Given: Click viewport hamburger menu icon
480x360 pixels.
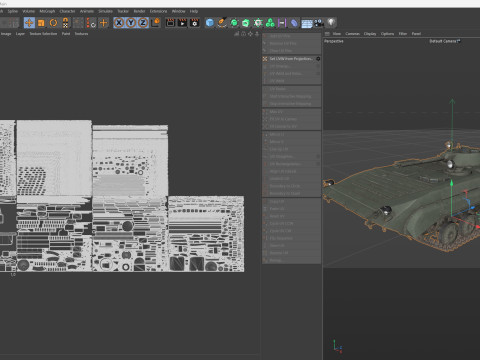Looking at the screenshot, I should (327, 34).
